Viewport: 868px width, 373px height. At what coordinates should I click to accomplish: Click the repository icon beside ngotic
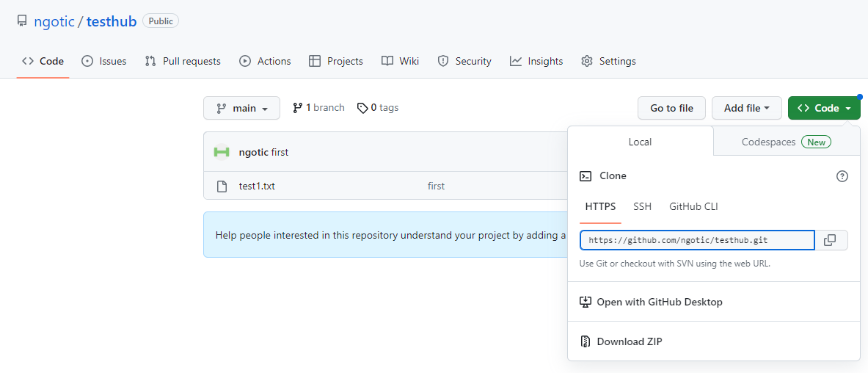[22, 21]
